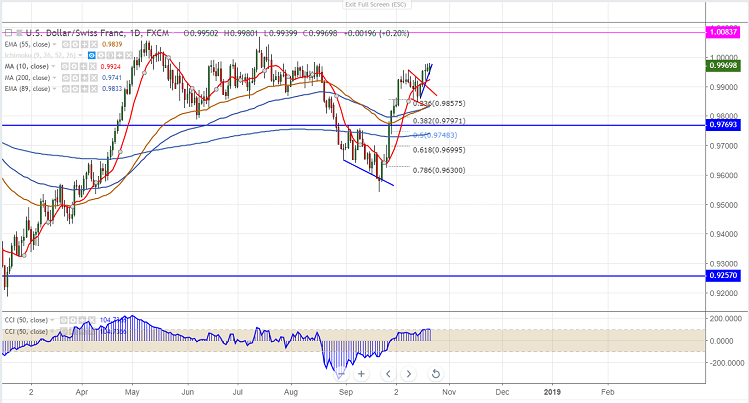Image resolution: width=749 pixels, height=403 pixels.
Task: Click the 200.0000 CCI scale value
Action: click(x=727, y=318)
